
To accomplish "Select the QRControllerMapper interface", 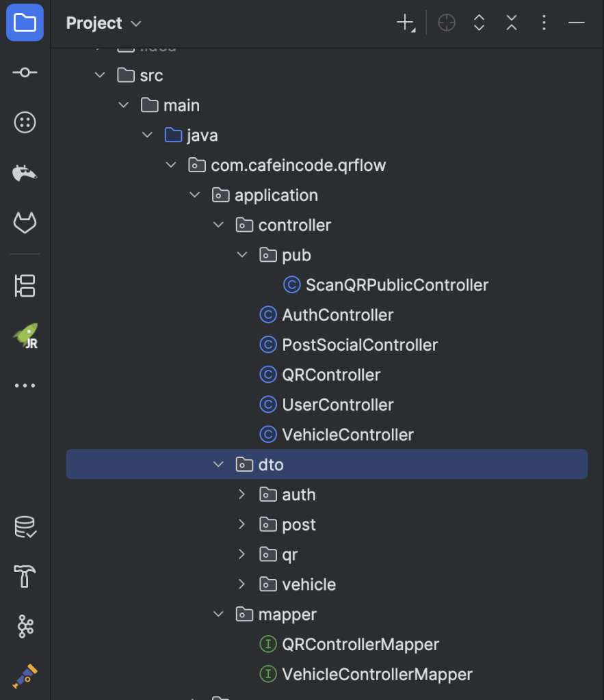I will (x=360, y=645).
